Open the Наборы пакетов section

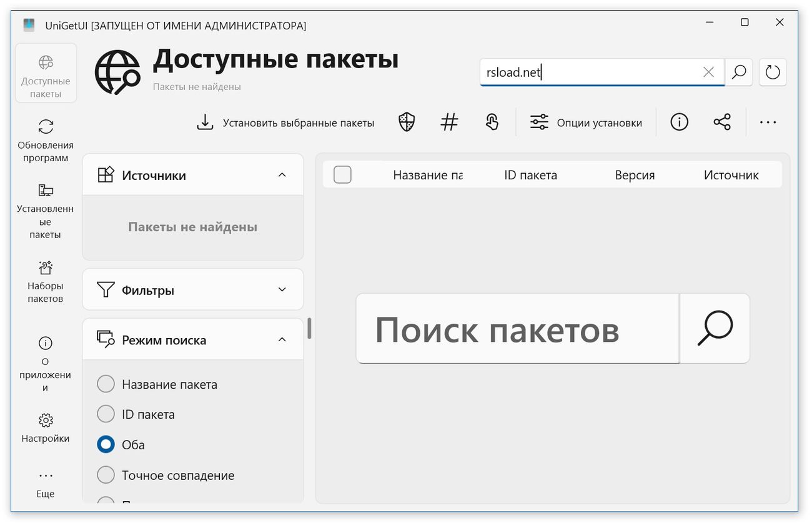44,280
